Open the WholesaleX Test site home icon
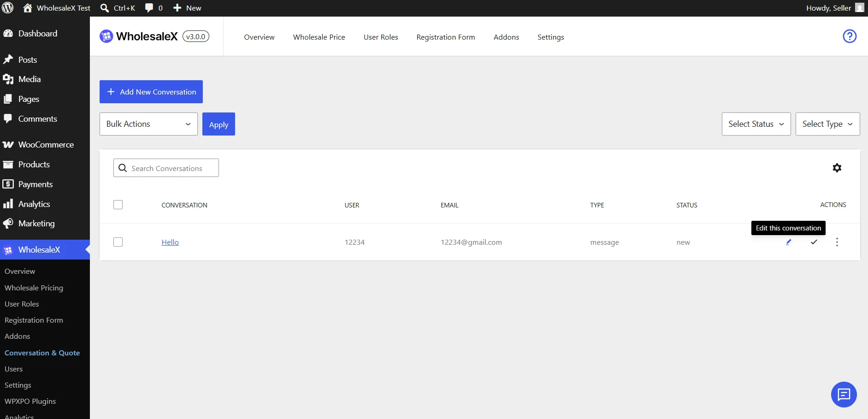Viewport: 868px width, 419px height. tap(28, 8)
